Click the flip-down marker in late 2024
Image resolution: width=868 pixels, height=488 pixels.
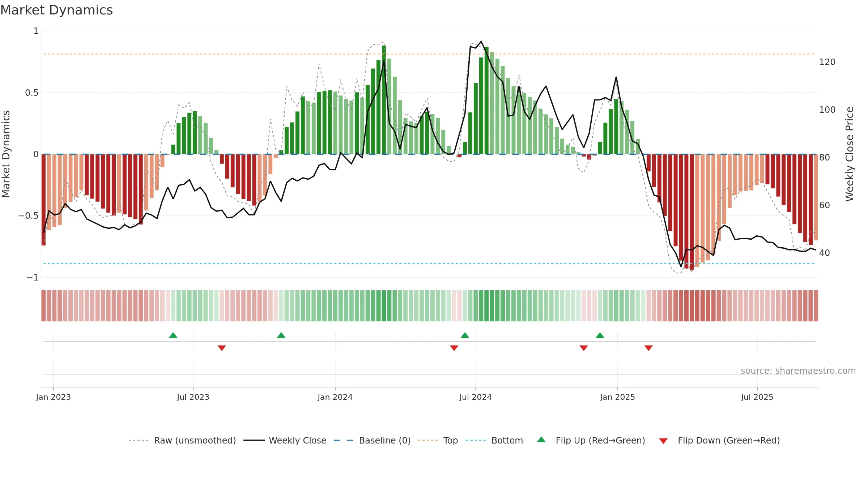(584, 348)
